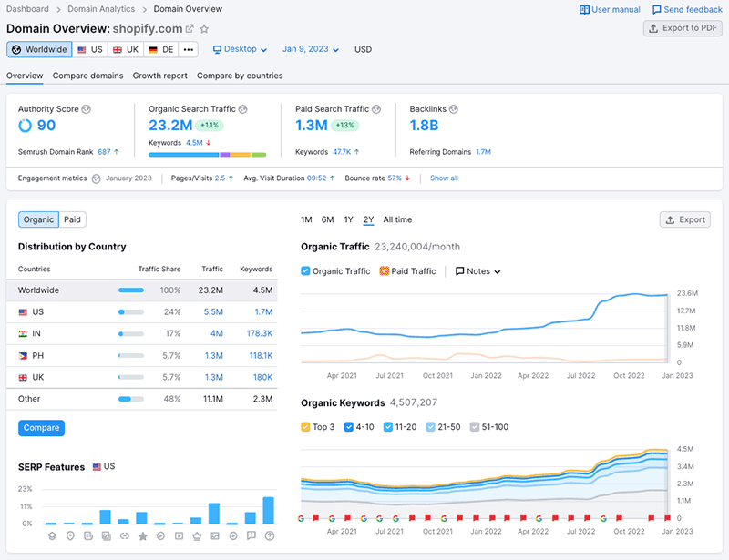Toggle the 51-100 keywords checkbox
Viewport: 729px width, 560px height.
475,427
